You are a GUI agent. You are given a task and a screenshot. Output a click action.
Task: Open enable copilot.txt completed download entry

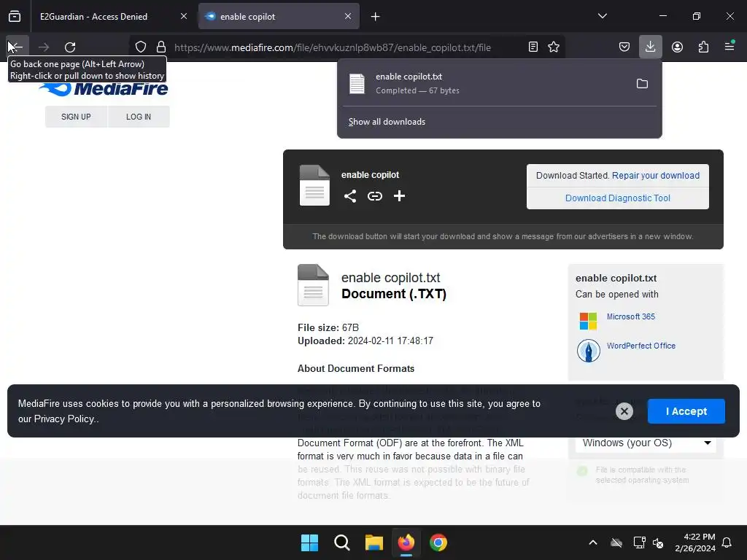point(484,83)
